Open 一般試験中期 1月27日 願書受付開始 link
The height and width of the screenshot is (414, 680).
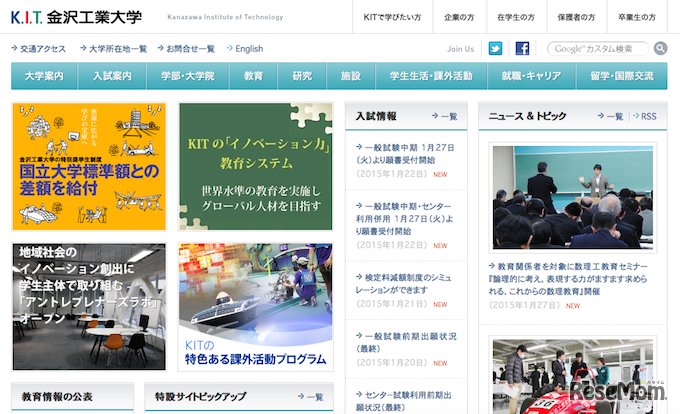[405, 154]
